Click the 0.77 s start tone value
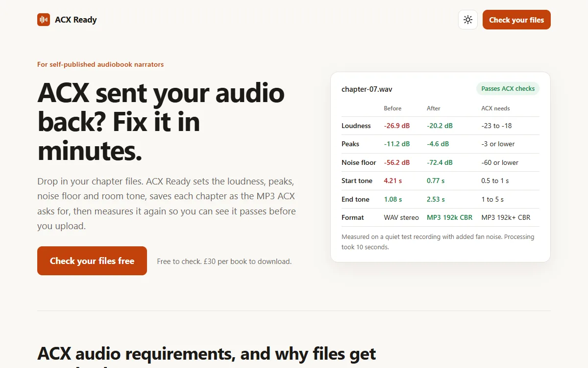 436,181
